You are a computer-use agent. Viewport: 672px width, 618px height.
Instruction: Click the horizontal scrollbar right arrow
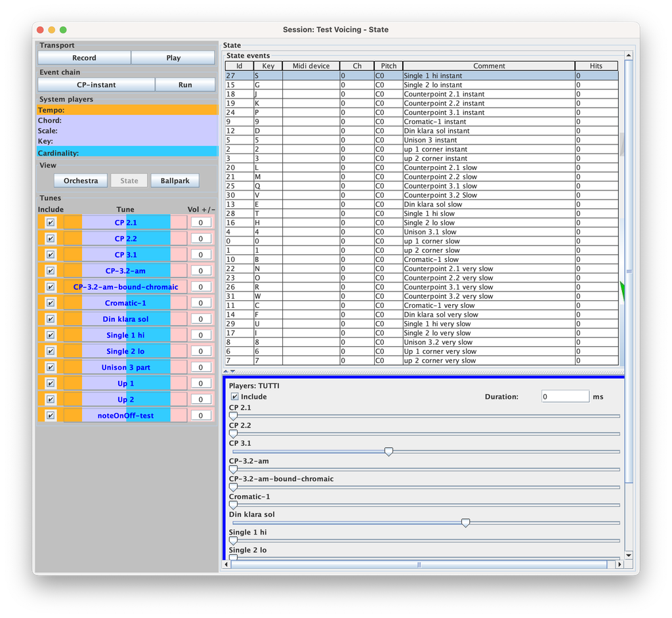(x=619, y=564)
